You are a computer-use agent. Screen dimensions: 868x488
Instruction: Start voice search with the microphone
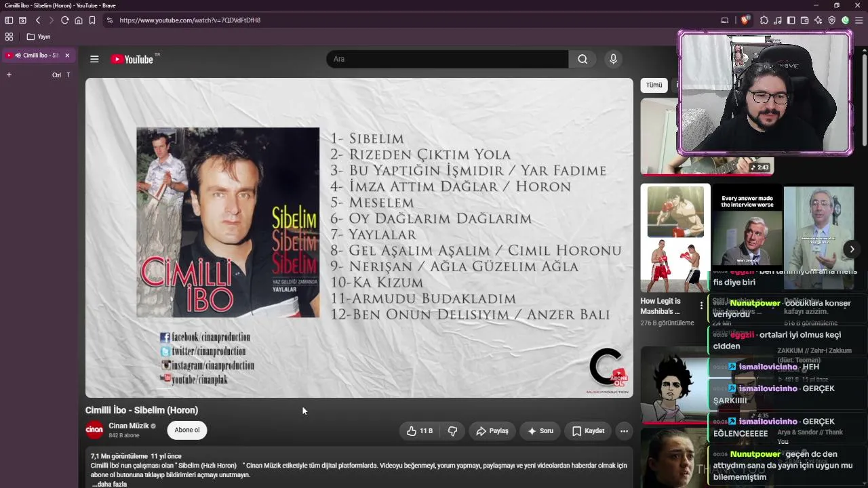point(613,59)
